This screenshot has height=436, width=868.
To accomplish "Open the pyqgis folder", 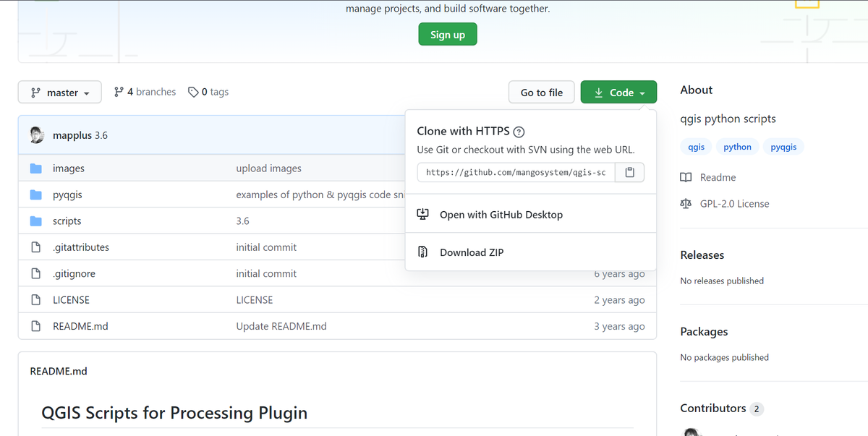I will (x=67, y=195).
